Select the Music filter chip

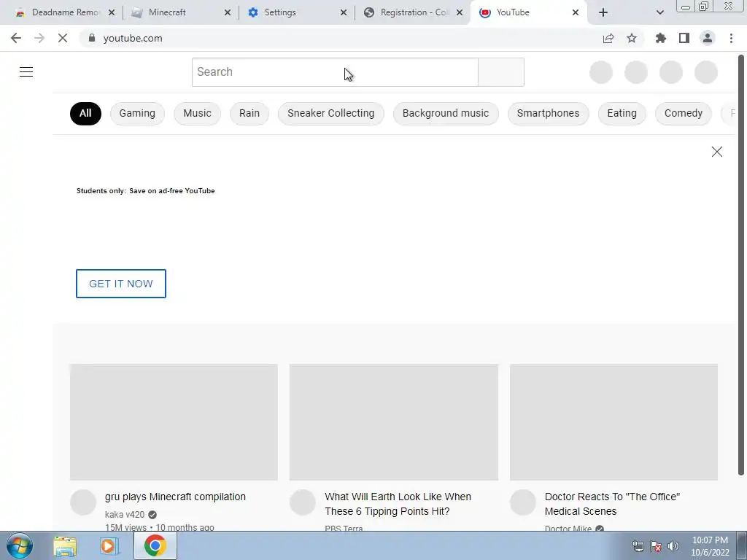pyautogui.click(x=197, y=113)
